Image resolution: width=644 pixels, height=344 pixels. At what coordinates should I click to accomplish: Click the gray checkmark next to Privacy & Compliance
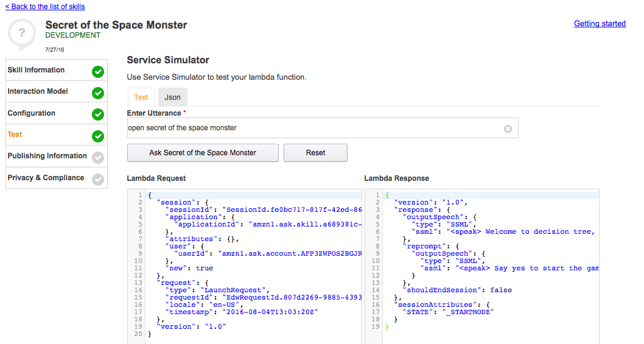coord(97,179)
